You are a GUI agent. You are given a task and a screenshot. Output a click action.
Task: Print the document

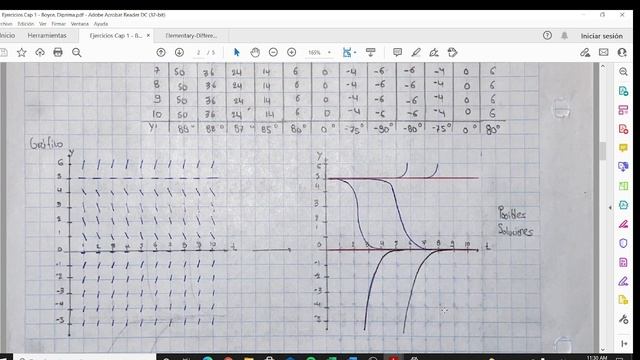[x=58, y=52]
